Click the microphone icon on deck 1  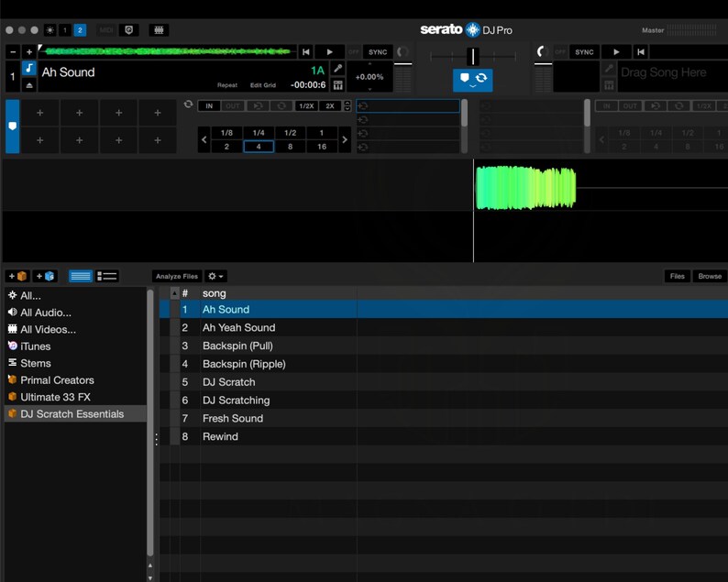[x=338, y=69]
